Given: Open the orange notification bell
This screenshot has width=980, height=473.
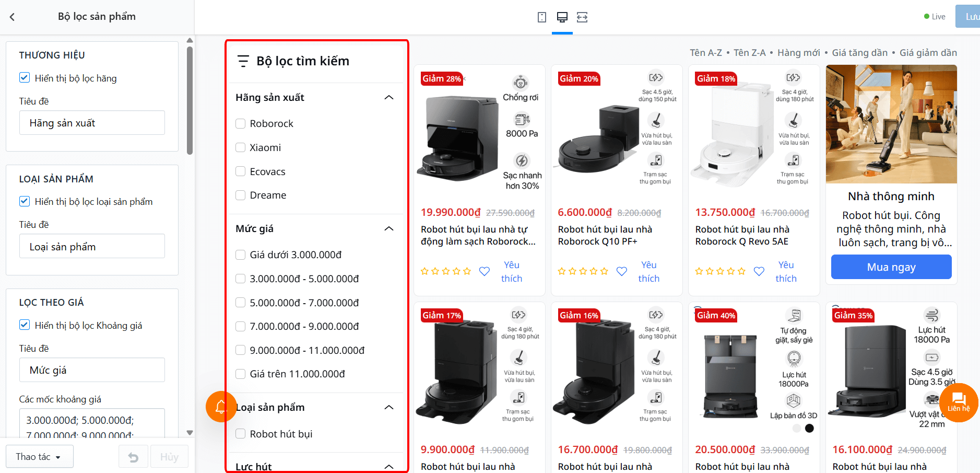Looking at the screenshot, I should (221, 407).
